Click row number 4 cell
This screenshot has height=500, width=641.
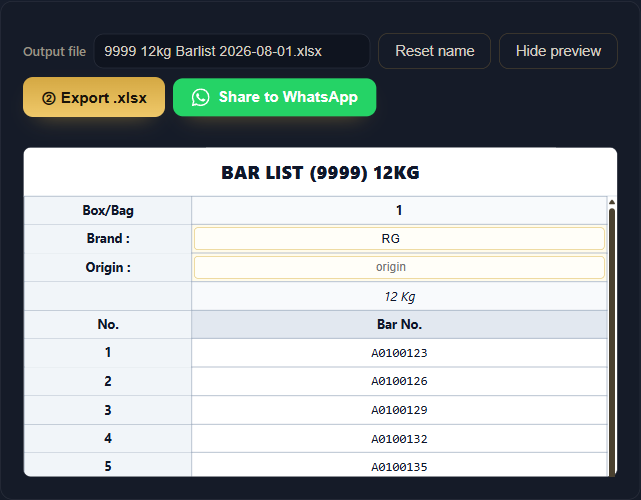108,439
